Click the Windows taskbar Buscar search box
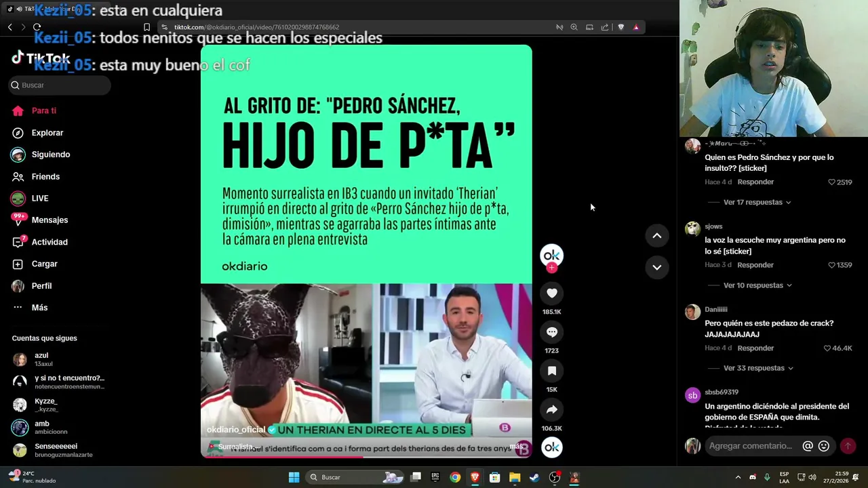The height and width of the screenshot is (488, 868). 356,477
